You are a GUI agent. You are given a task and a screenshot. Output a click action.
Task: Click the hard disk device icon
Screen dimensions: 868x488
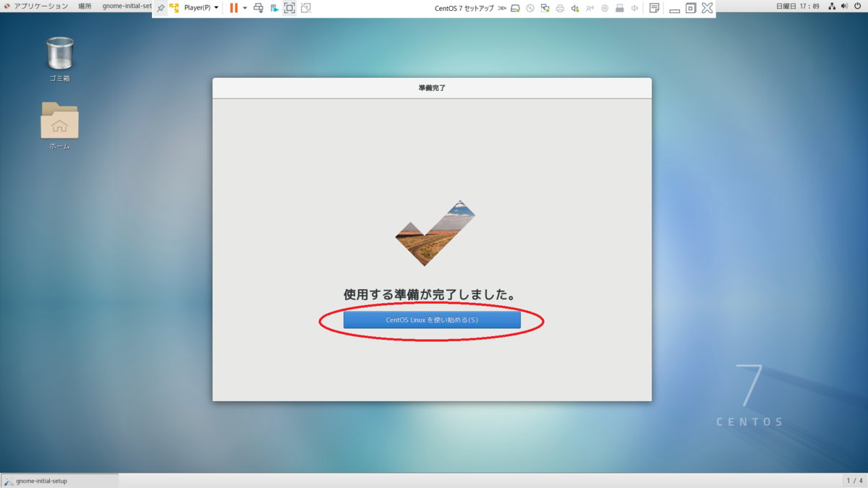tap(515, 8)
